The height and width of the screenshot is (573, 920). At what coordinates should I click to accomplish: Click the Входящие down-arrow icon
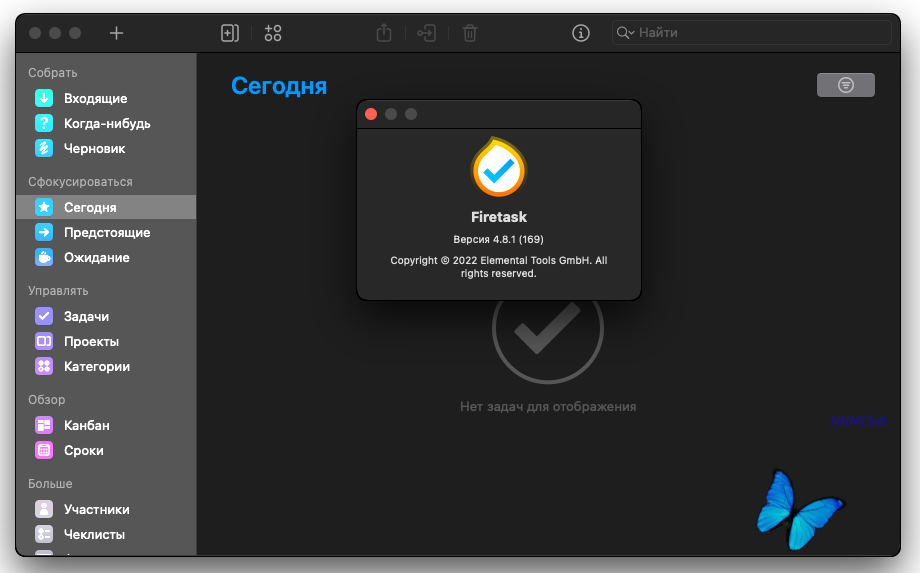coord(44,99)
